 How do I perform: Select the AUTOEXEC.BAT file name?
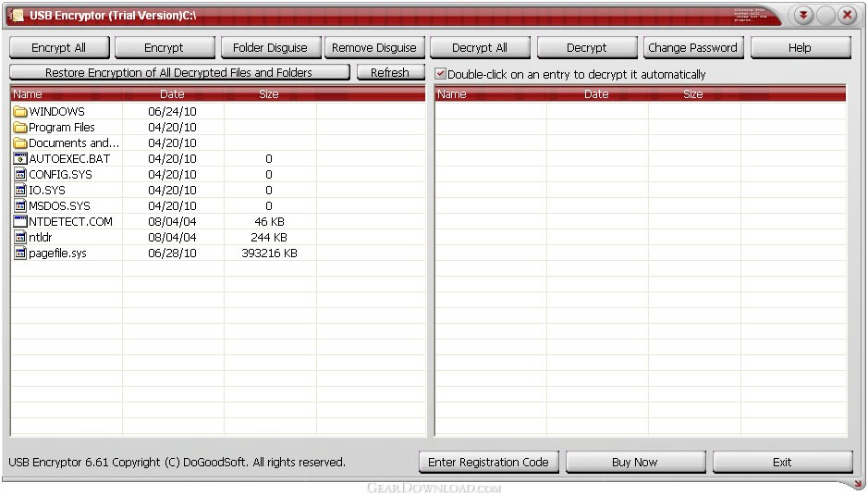click(x=69, y=158)
